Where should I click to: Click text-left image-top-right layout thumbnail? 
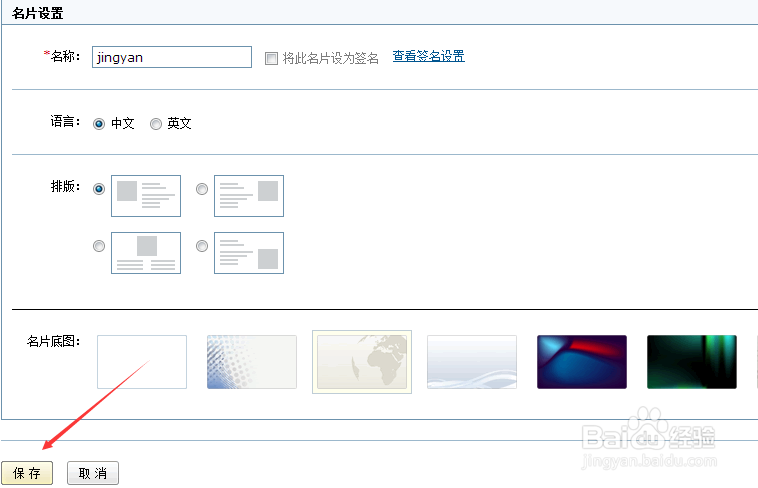tap(249, 196)
